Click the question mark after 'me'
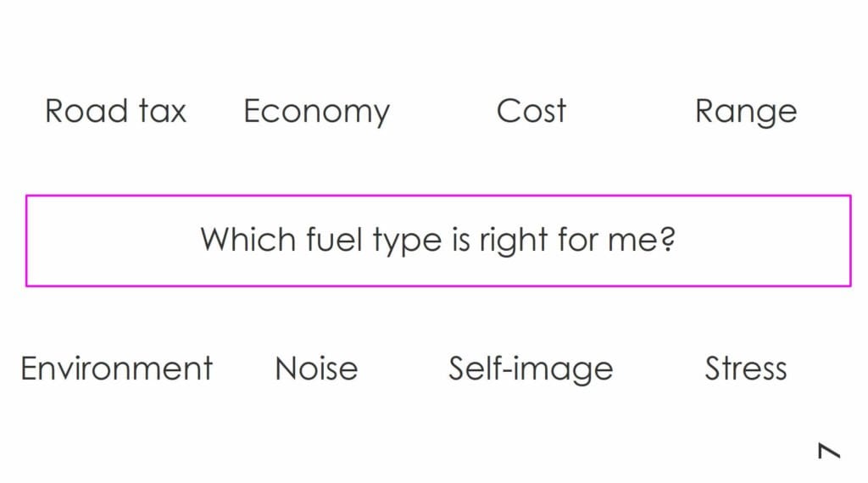 pos(668,239)
